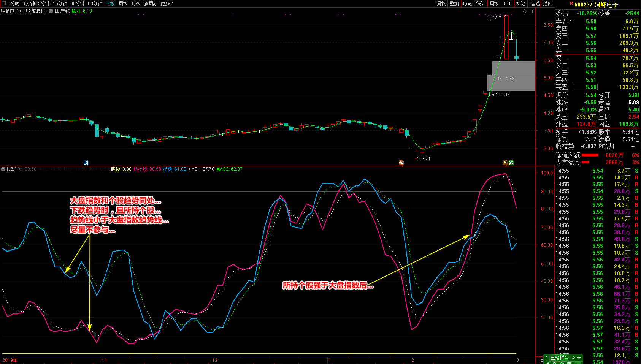Screen dimensions: 641x364
Task: Expand the 试写 indicator dropdown
Action: (x=3, y=169)
